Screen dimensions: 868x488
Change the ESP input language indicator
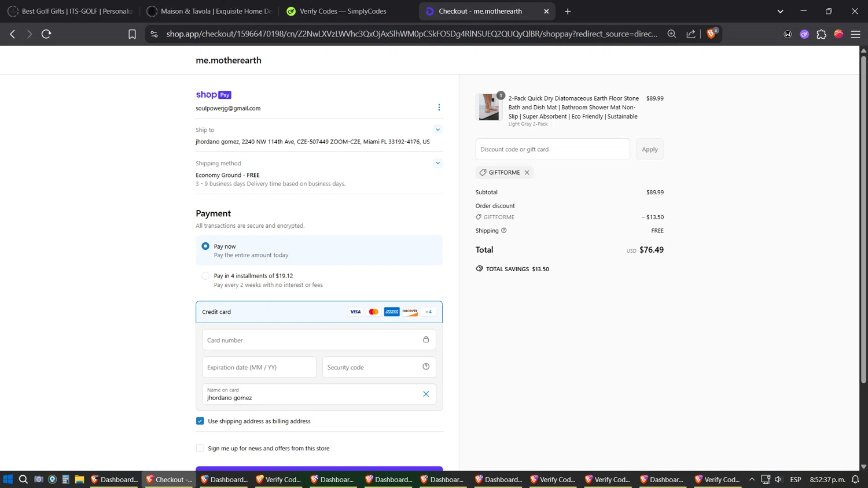[796, 479]
